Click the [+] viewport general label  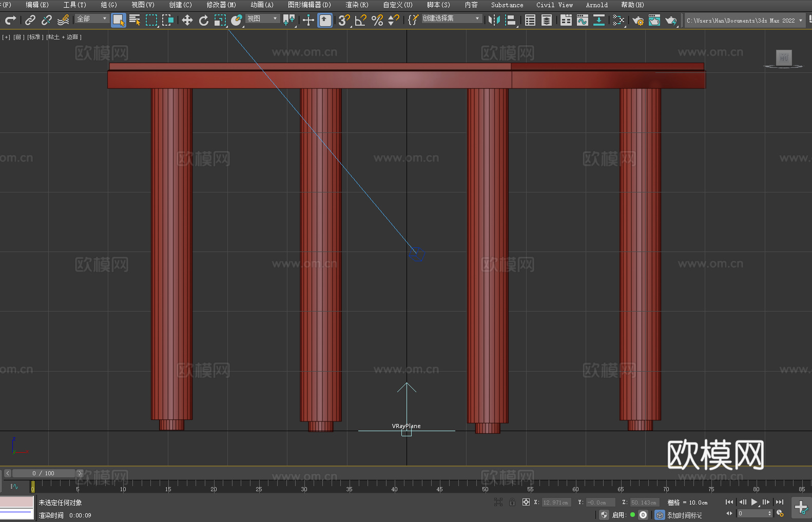[6, 37]
